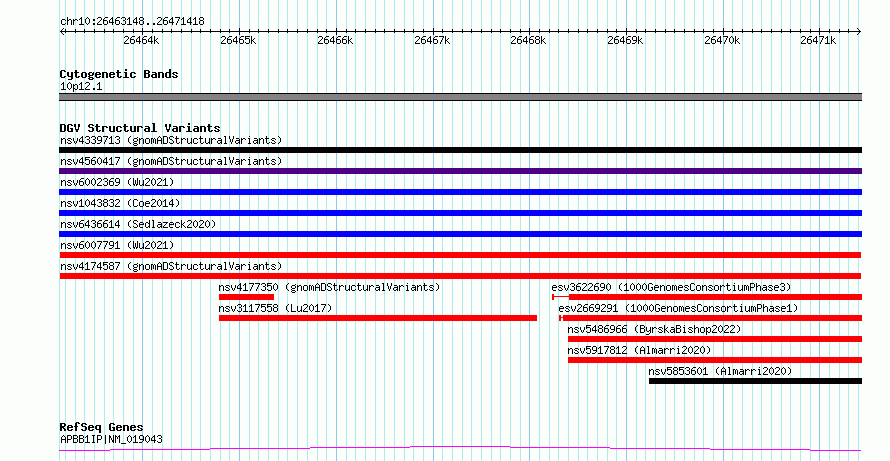The height and width of the screenshot is (461, 890).
Task: Open the esv2669291 1000Genomes Phase1 label
Action: [678, 308]
